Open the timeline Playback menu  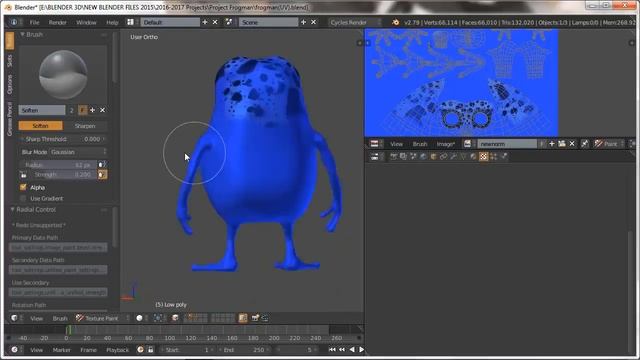pyautogui.click(x=118, y=350)
